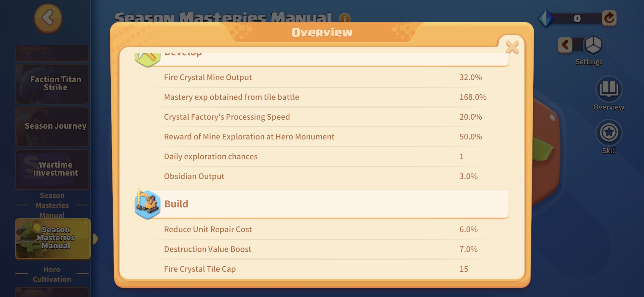The height and width of the screenshot is (297, 644).
Task: Click the Build section header
Action: [322, 204]
